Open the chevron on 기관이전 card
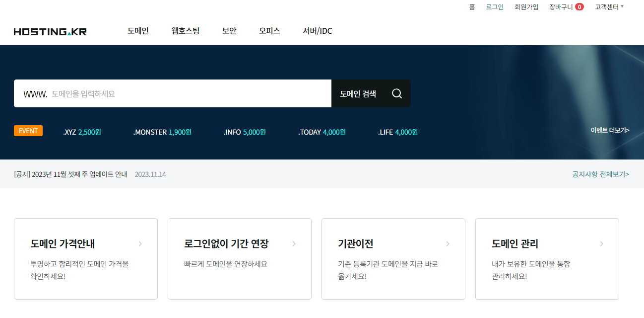This screenshot has width=644, height=318. [448, 244]
